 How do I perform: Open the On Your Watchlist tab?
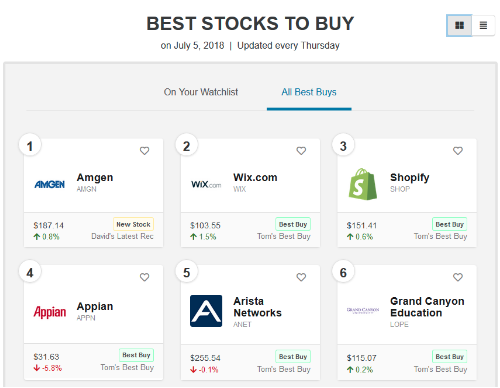201,92
